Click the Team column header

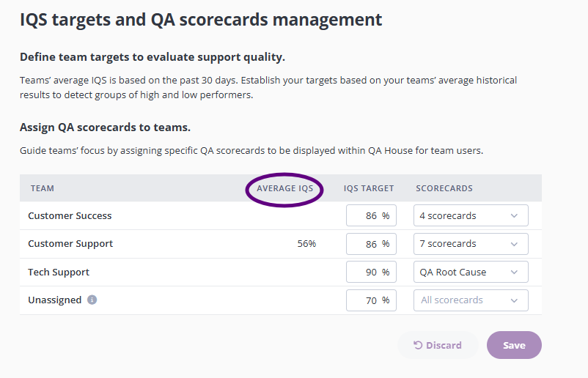coord(43,188)
